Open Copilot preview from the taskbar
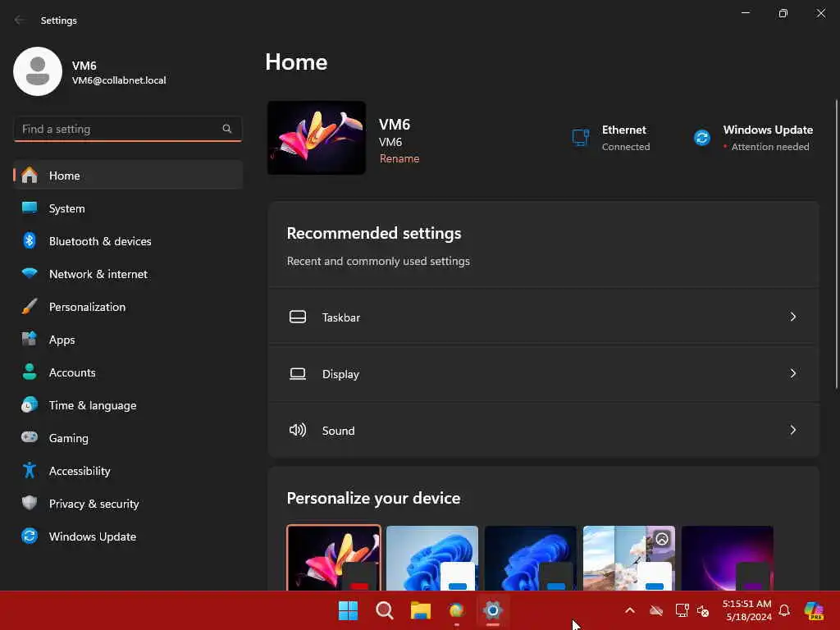Viewport: 840px width, 630px height. coord(813,610)
